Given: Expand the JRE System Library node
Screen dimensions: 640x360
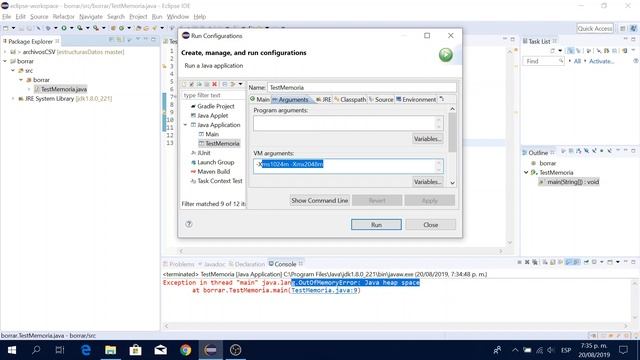Looking at the screenshot, I should click(x=13, y=98).
